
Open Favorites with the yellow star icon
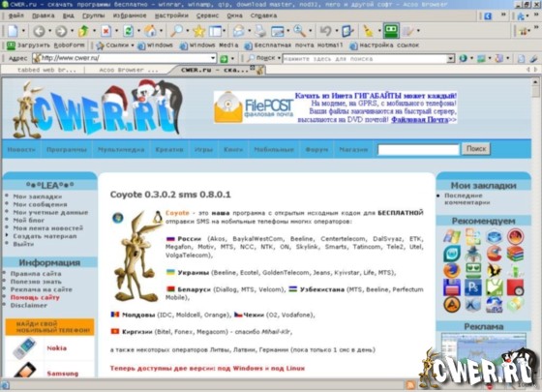pos(199,31)
